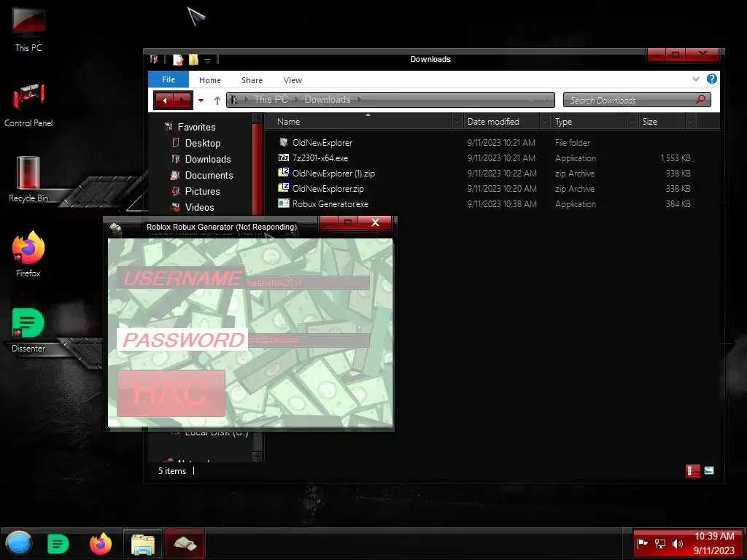
Task: Open customize quick access toolbar dropdown
Action: [x=207, y=61]
